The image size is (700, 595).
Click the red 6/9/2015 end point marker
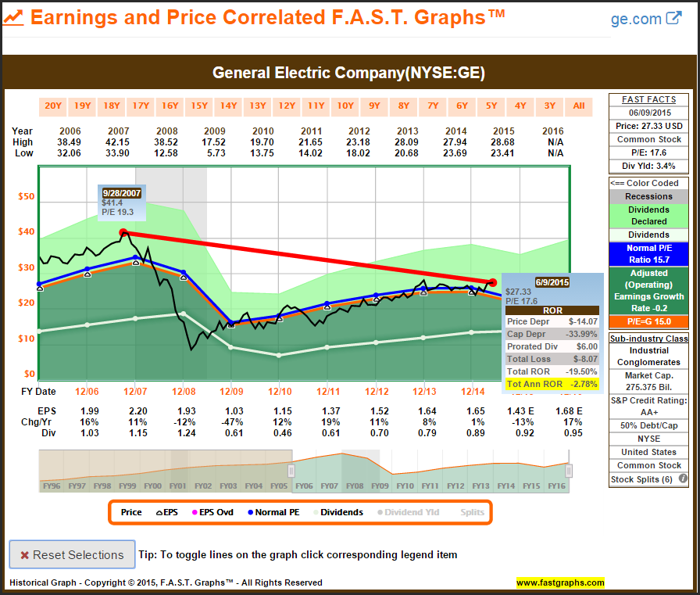pos(492,281)
